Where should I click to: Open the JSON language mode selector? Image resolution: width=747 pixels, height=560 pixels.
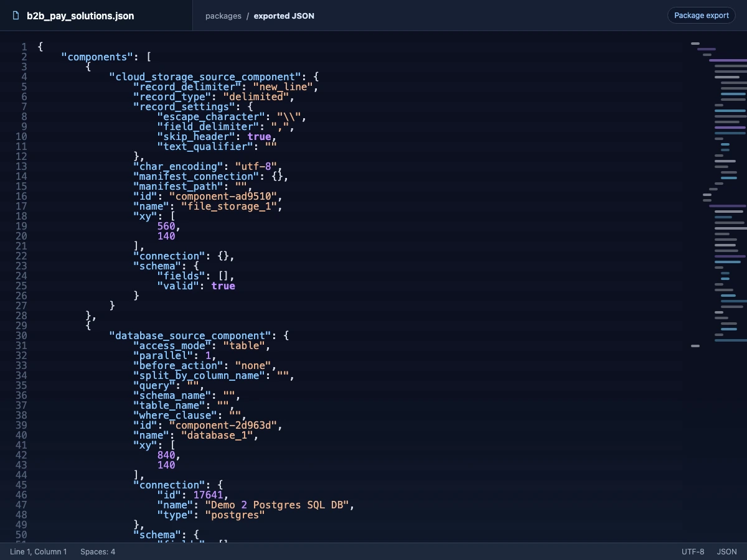pos(727,551)
